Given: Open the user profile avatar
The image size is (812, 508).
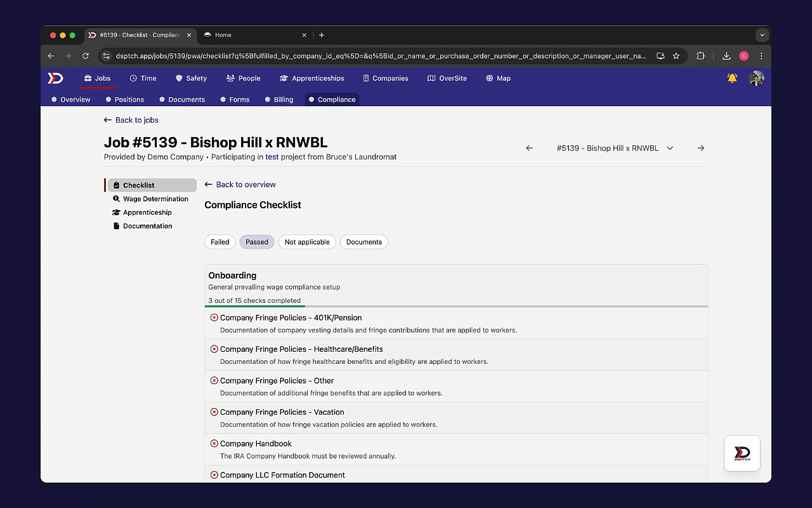Looking at the screenshot, I should pyautogui.click(x=756, y=78).
